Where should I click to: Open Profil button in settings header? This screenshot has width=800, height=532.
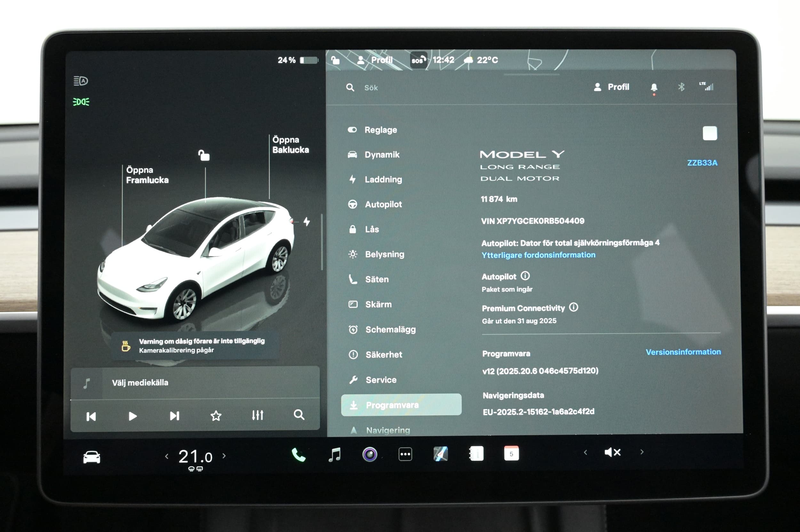[x=611, y=87]
